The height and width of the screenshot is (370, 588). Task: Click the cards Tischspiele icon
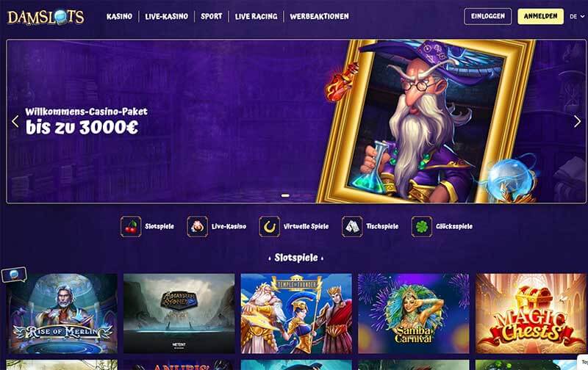tap(352, 227)
